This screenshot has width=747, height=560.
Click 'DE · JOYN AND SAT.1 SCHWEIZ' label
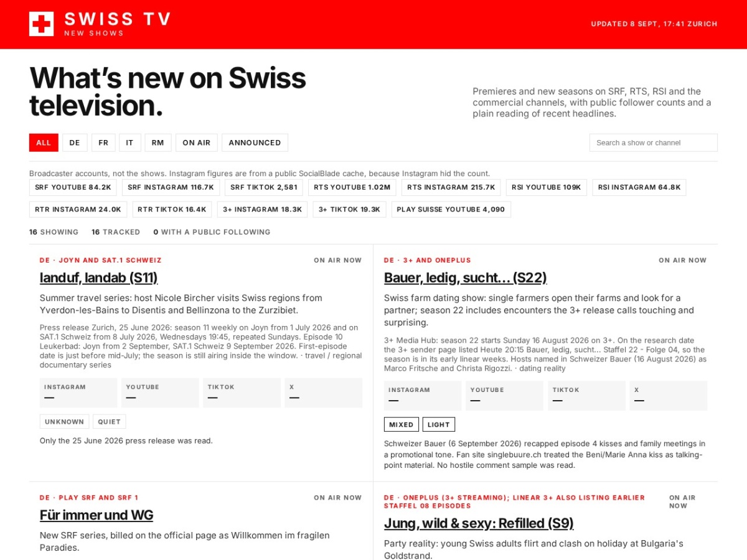[x=101, y=260]
